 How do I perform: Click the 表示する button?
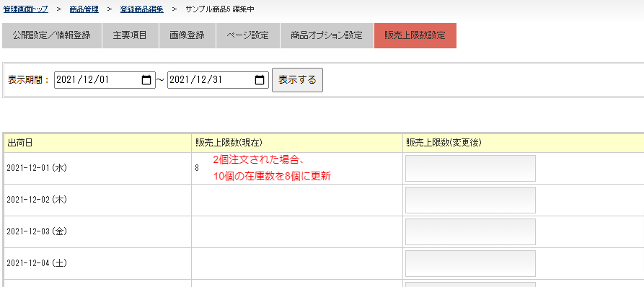point(297,80)
